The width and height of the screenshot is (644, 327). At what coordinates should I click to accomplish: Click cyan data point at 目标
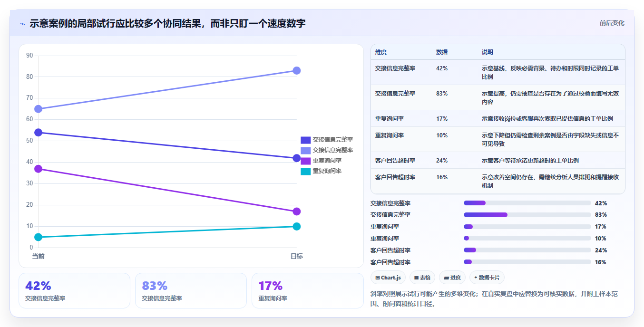296,226
